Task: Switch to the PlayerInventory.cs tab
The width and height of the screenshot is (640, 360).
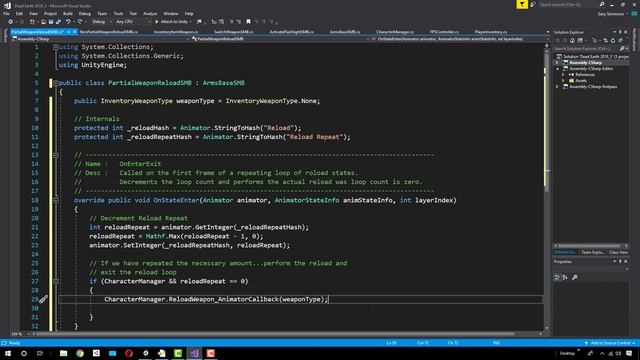Action: [491, 32]
